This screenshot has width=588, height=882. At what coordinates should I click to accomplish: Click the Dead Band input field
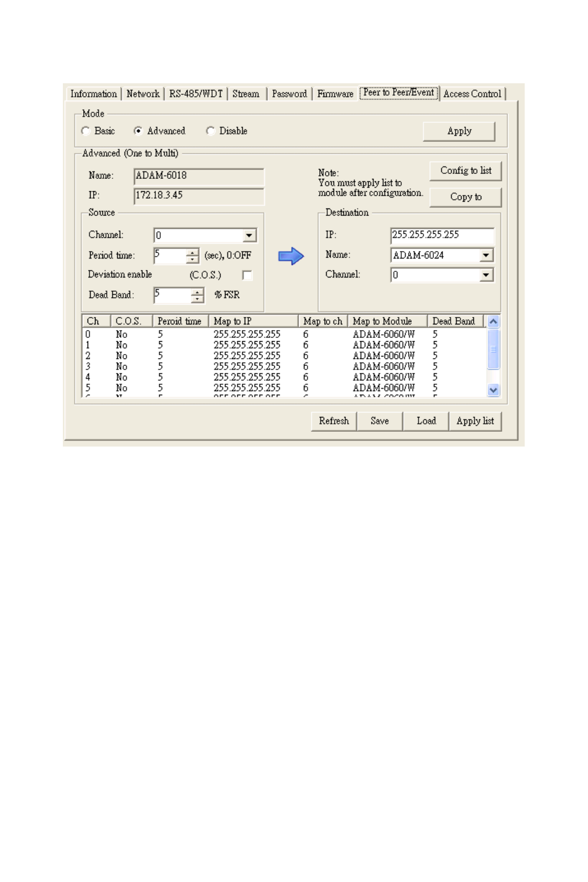(172, 295)
